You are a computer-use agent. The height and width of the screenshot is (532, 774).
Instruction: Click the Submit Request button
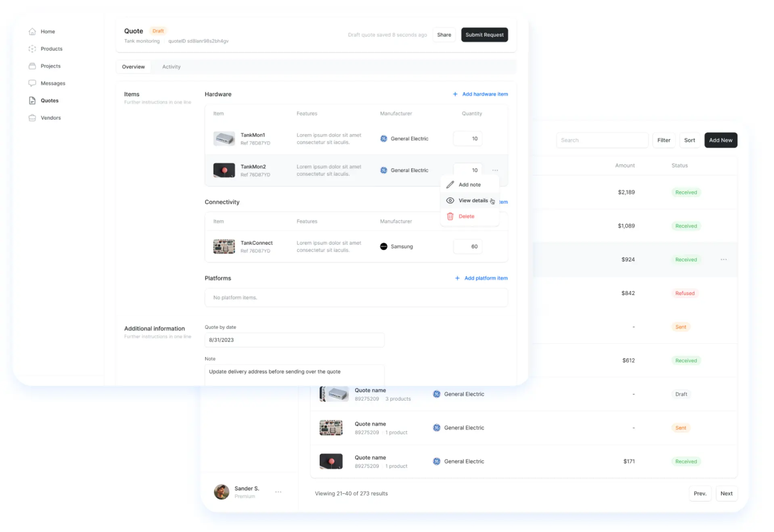484,35
